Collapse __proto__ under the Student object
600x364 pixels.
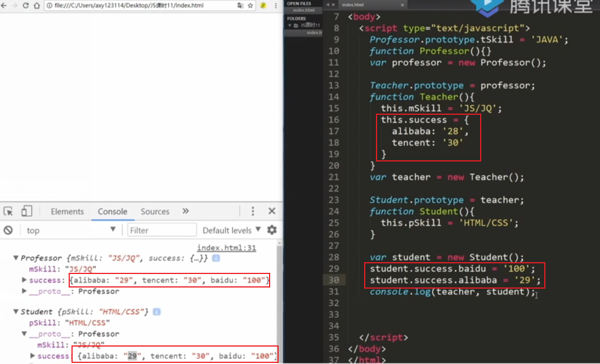24,334
